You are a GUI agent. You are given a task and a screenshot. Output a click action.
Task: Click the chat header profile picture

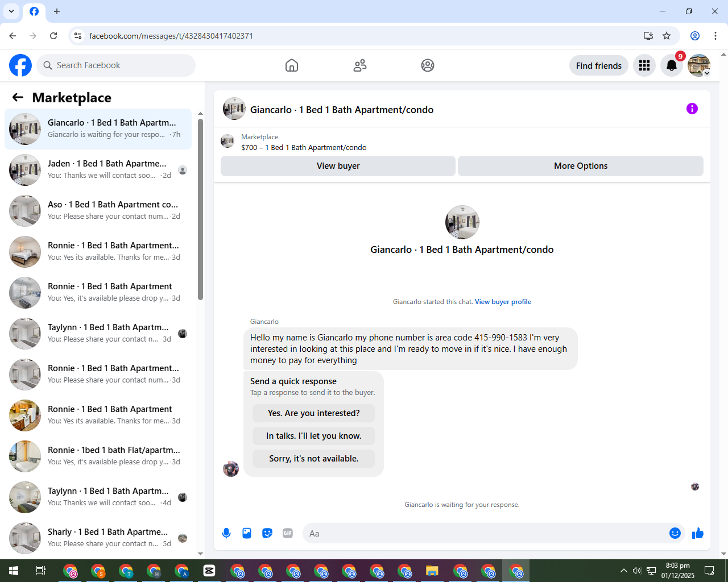(234, 109)
